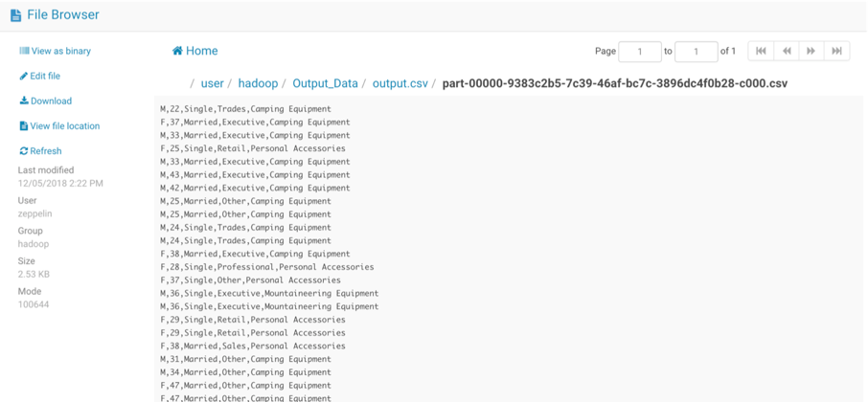Click the File Browser document icon
868x402 pixels.
point(15,15)
